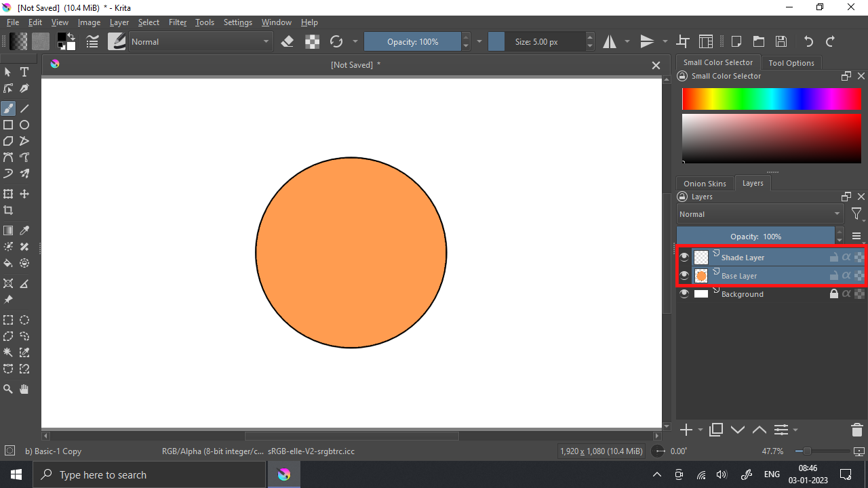
Task: Activate the Zoom magnifier tool
Action: pyautogui.click(x=8, y=389)
